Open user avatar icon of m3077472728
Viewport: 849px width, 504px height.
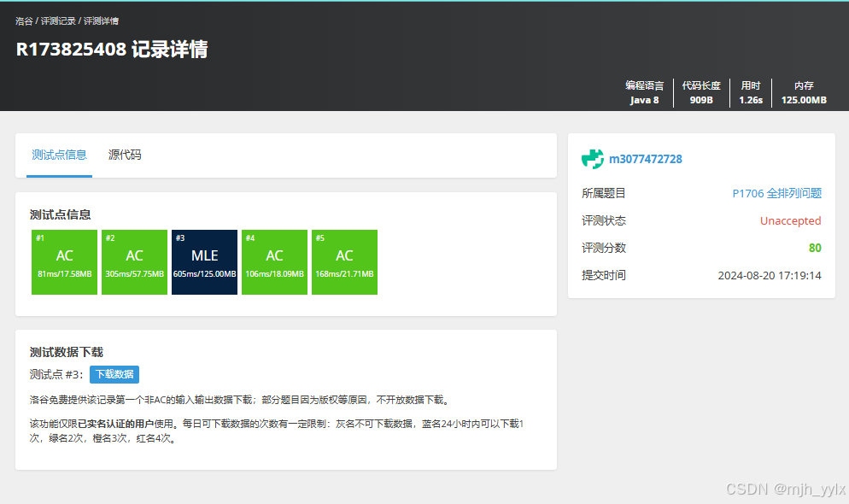[x=593, y=159]
